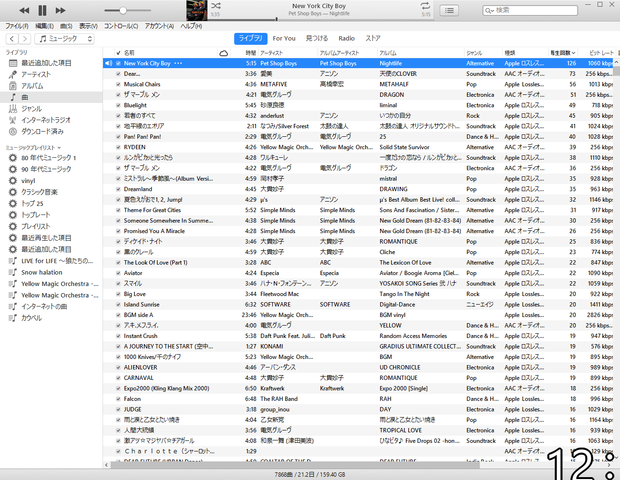Open 90 年代ミュージック smart playlist
The height and width of the screenshot is (480, 620).
coord(46,169)
